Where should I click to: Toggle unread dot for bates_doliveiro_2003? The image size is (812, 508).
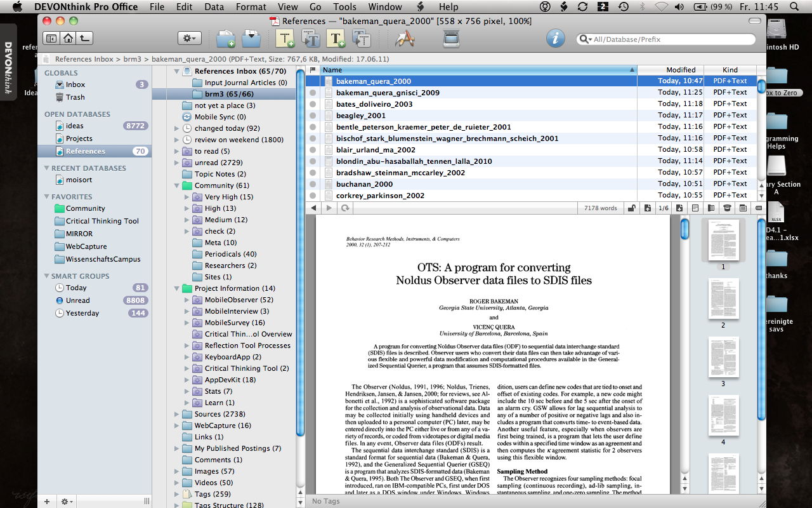[x=312, y=104]
